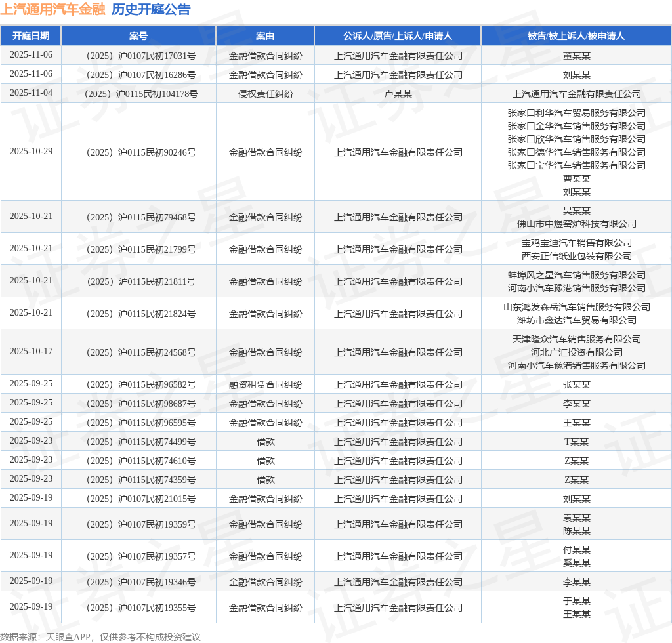Viewport: 672px width, 643px height.
Task: Click case number 沪0107民初19355号
Action: point(141,608)
